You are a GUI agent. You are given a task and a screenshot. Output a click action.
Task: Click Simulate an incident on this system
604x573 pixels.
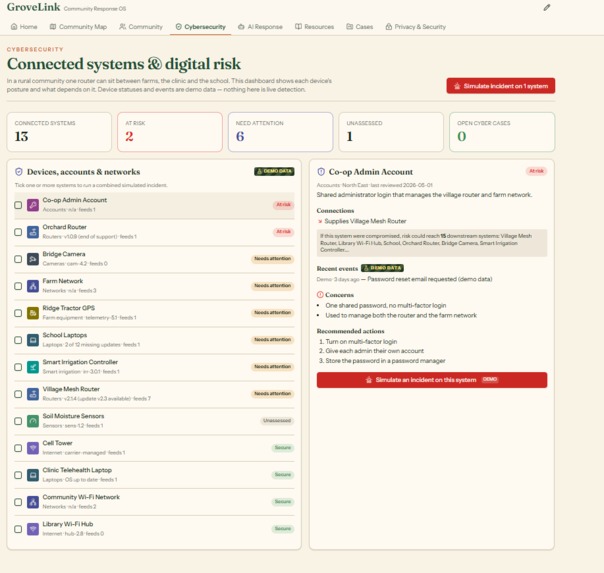click(432, 380)
